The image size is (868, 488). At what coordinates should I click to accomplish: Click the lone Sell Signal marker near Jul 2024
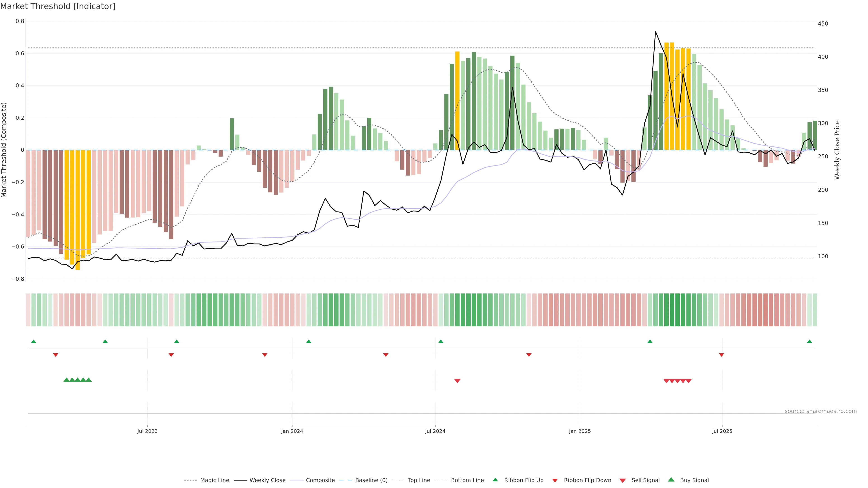click(x=457, y=381)
